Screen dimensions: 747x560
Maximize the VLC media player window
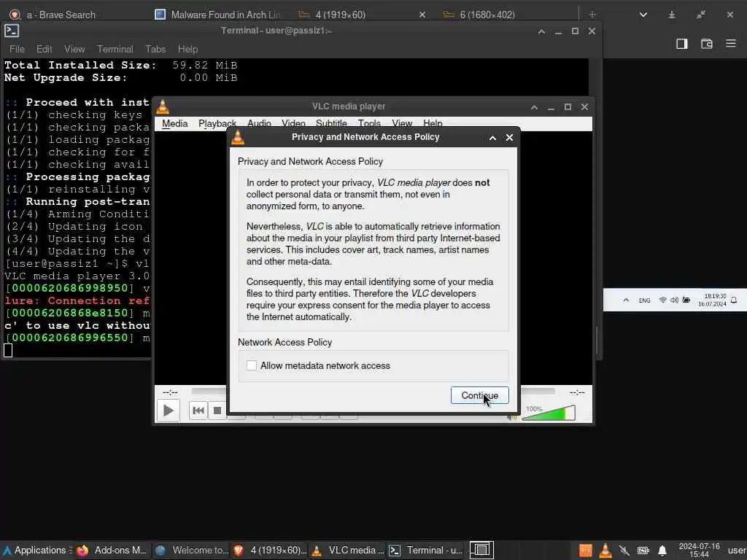[x=568, y=107]
